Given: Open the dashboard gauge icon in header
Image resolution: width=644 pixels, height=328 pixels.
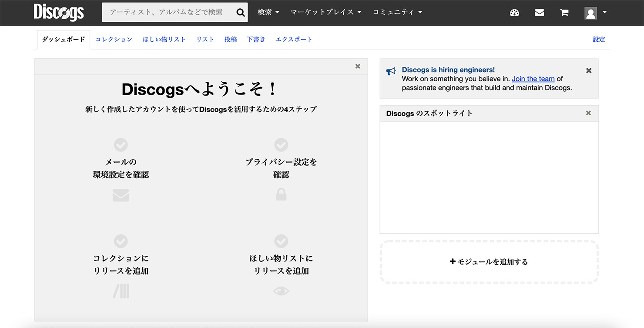Looking at the screenshot, I should click(x=514, y=13).
